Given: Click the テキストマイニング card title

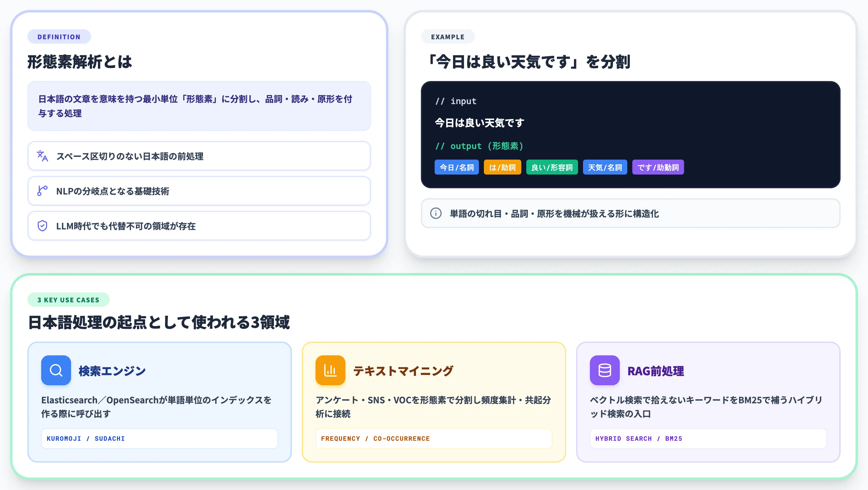Looking at the screenshot, I should click(x=403, y=371).
